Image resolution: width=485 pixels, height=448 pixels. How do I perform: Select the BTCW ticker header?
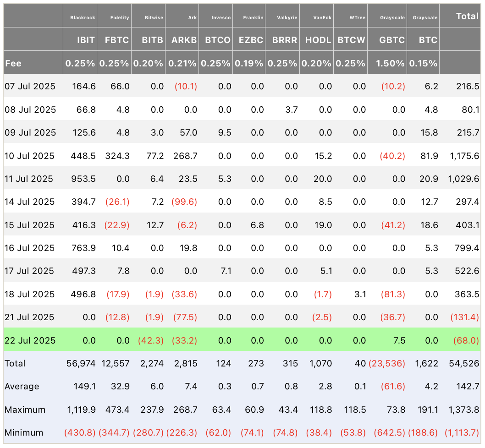[x=352, y=40]
